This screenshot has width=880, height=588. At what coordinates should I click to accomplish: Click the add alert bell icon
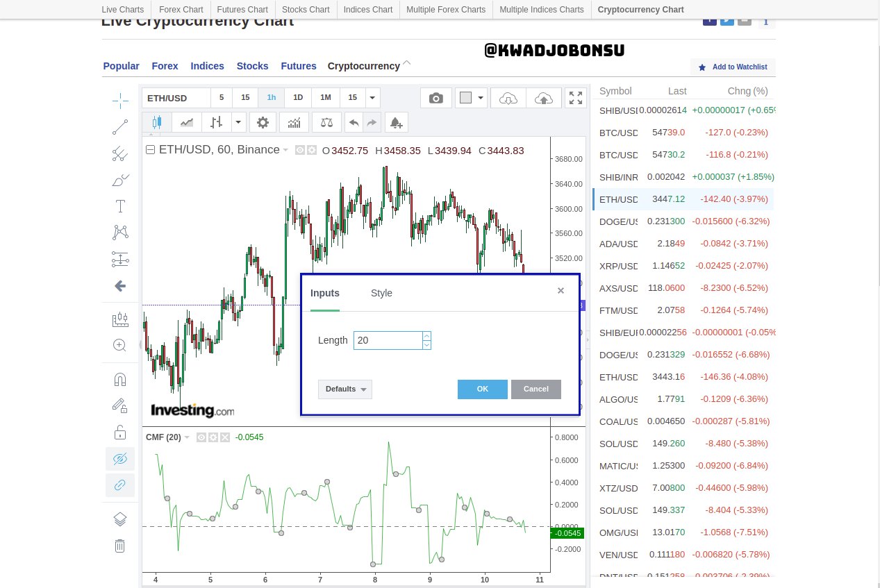396,122
